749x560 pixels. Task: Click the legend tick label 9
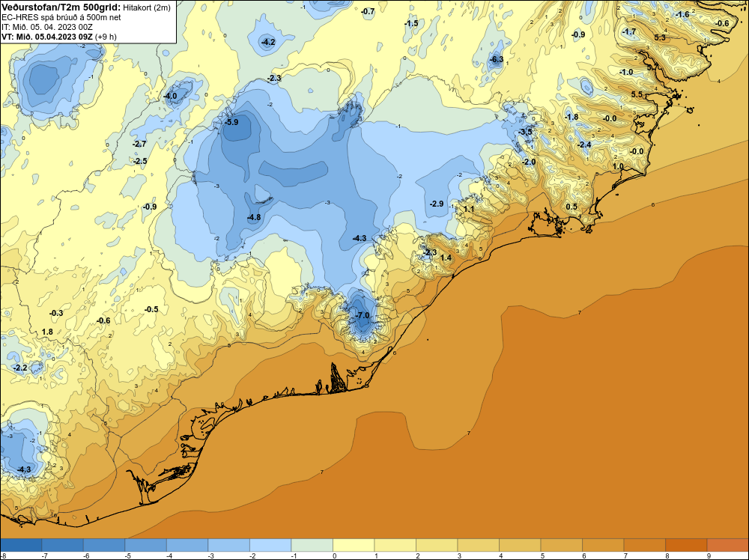tap(709, 556)
